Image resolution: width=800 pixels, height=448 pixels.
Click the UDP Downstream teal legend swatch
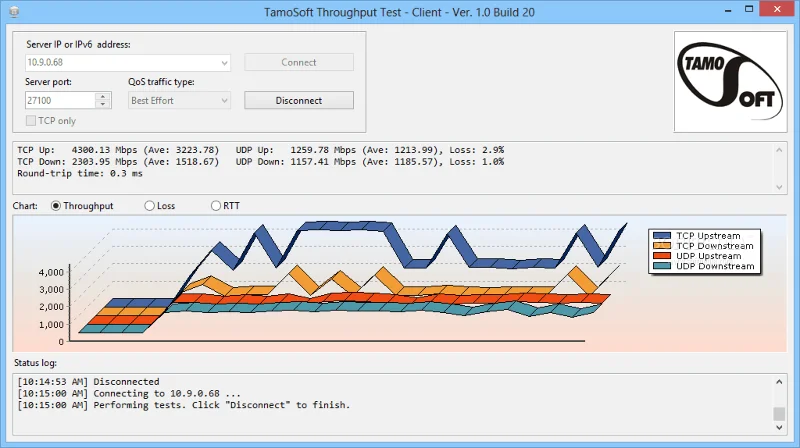tap(662, 266)
